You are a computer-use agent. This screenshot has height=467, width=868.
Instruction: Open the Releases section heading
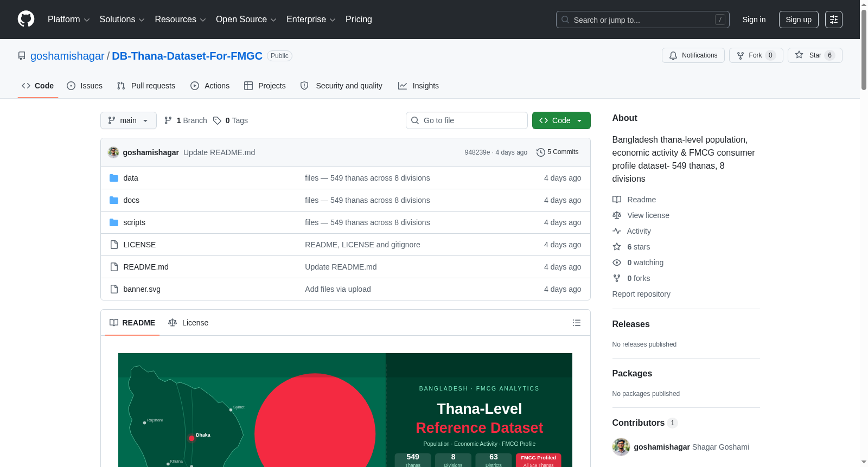coord(631,324)
